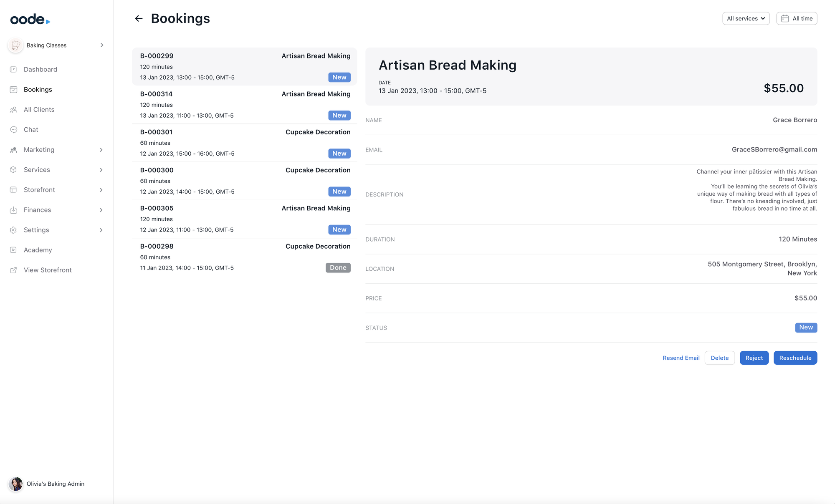Click the Chat bubble icon
This screenshot has height=504, width=835.
coord(13,129)
